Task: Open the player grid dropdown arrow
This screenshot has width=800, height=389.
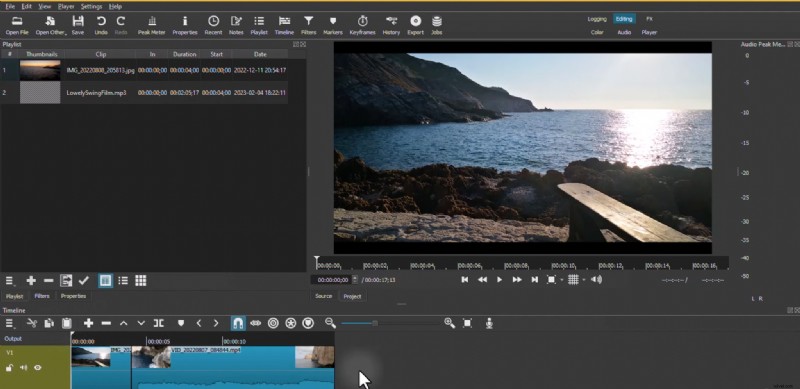Action: click(584, 280)
